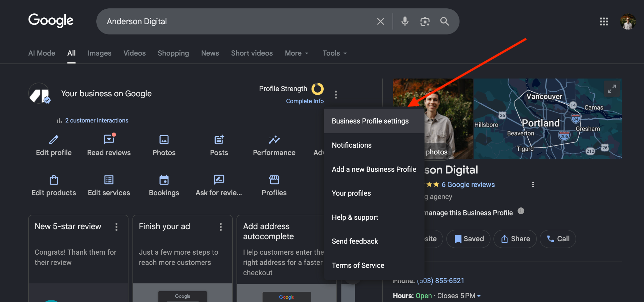Viewport: 644px width, 302px height.
Task: Switch to Videos tab
Action: pyautogui.click(x=135, y=53)
